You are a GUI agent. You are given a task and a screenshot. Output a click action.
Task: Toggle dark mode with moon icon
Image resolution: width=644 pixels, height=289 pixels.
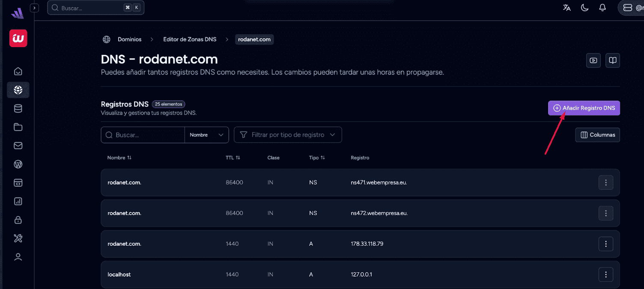(x=584, y=8)
